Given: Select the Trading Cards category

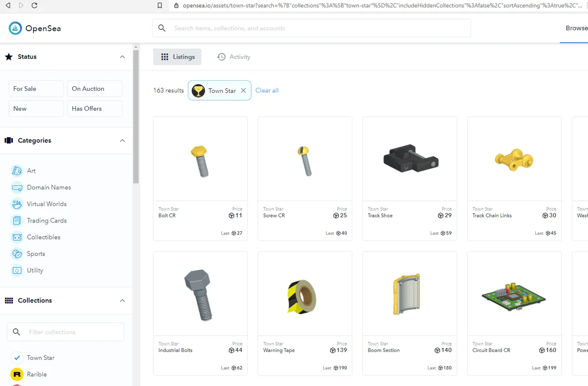Looking at the screenshot, I should click(x=47, y=221).
